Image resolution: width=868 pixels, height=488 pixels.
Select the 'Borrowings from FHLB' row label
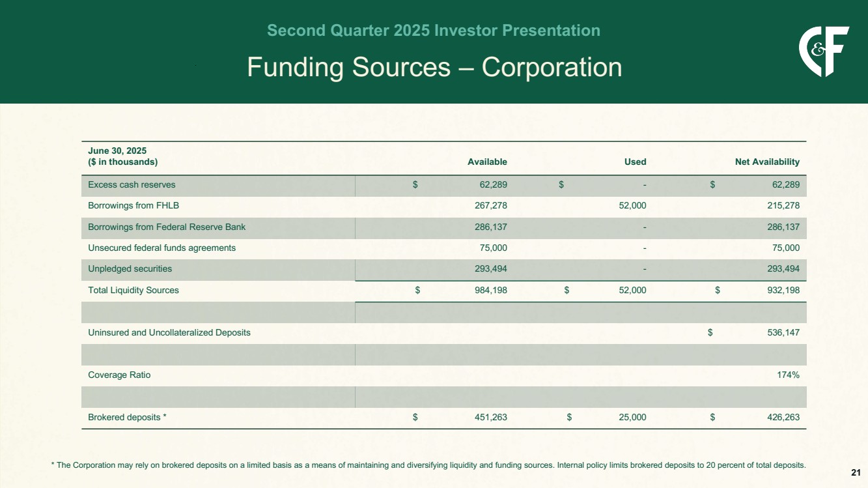pos(133,206)
